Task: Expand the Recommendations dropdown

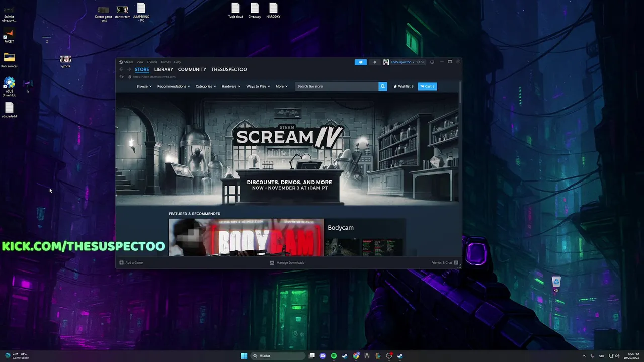Action: coord(174,86)
